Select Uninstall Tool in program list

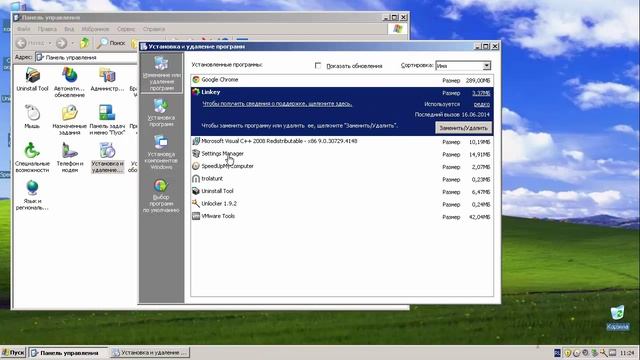click(342, 191)
